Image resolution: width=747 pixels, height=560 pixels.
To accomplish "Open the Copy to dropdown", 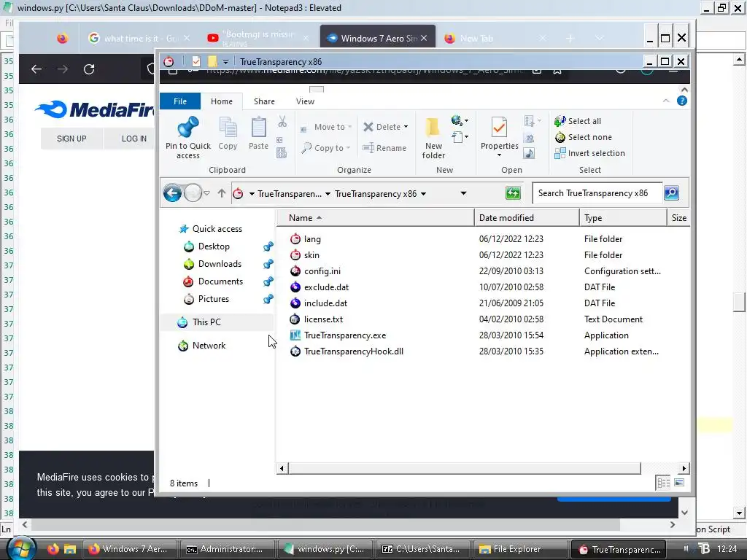I will (x=325, y=148).
